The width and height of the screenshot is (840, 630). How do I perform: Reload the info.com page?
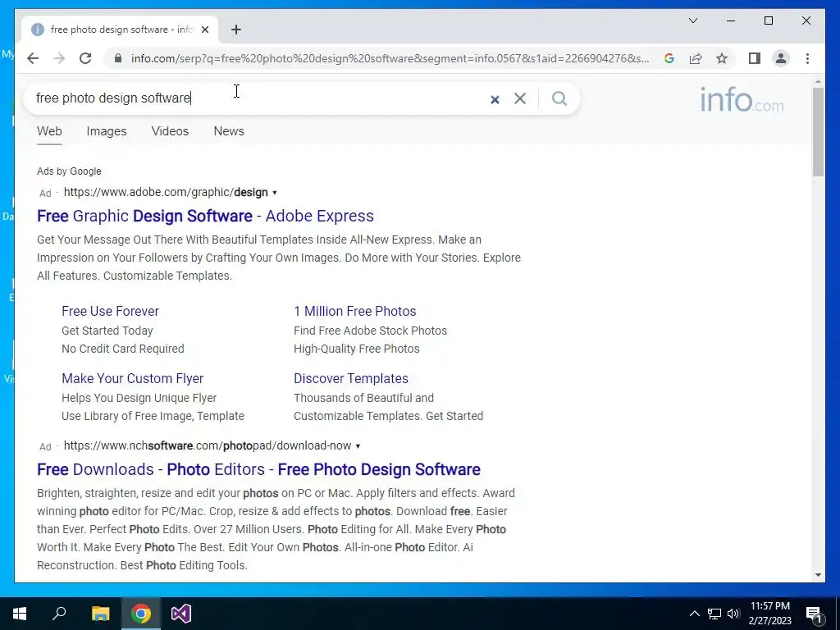[85, 58]
